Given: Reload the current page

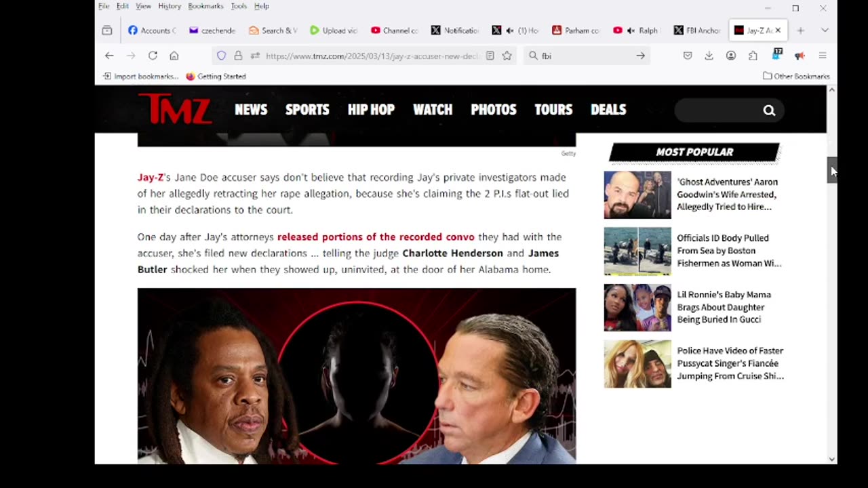Looking at the screenshot, I should pos(153,56).
